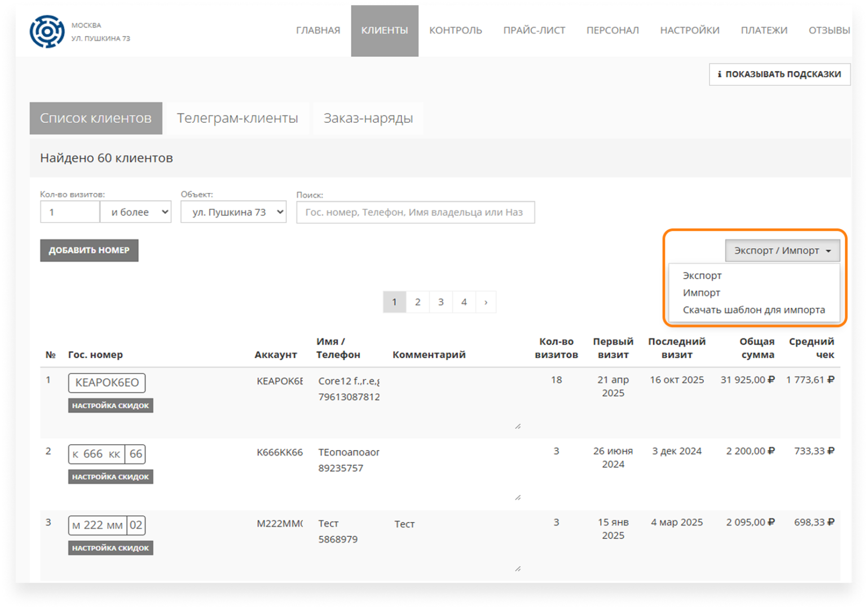Open the Платежи navigation item
Screen dimensions: 868x609
point(764,30)
